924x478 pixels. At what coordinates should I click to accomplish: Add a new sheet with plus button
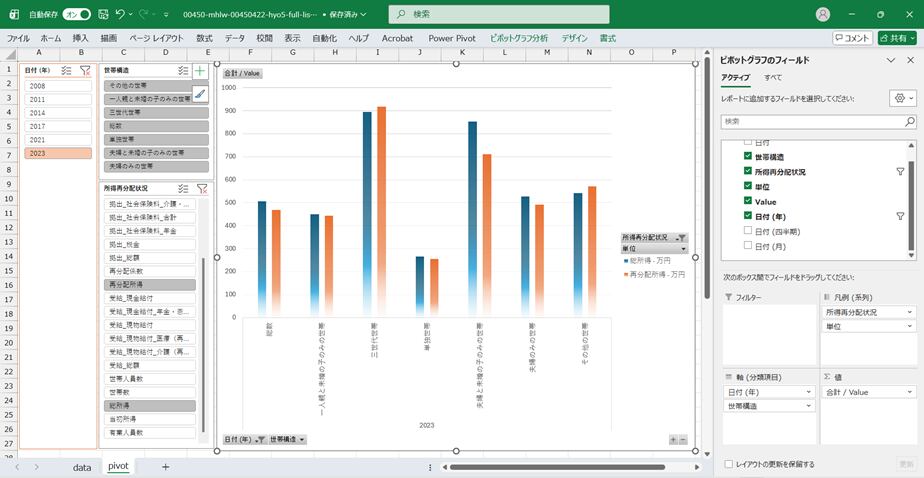pos(165,466)
